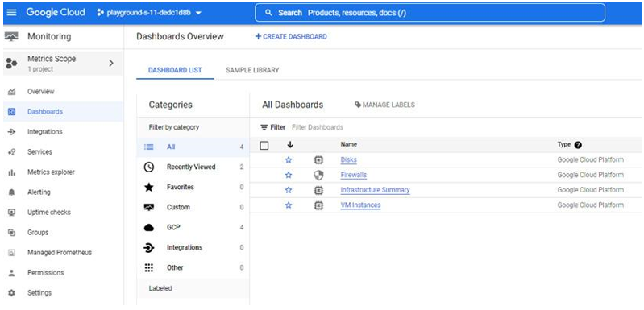Click the Name column header
Image resolution: width=644 pixels, height=310 pixels.
pyautogui.click(x=349, y=144)
